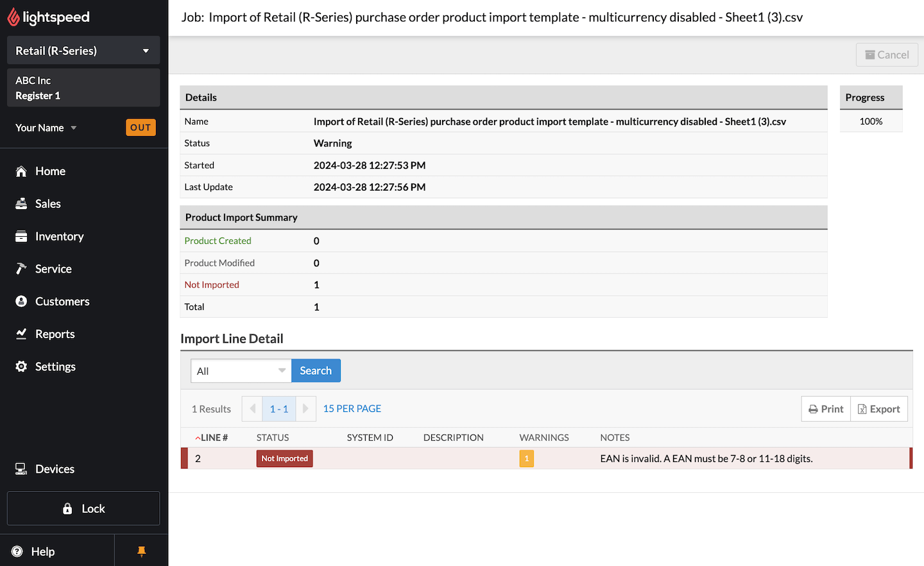Click the Reports chart icon
The image size is (924, 566).
(x=21, y=334)
